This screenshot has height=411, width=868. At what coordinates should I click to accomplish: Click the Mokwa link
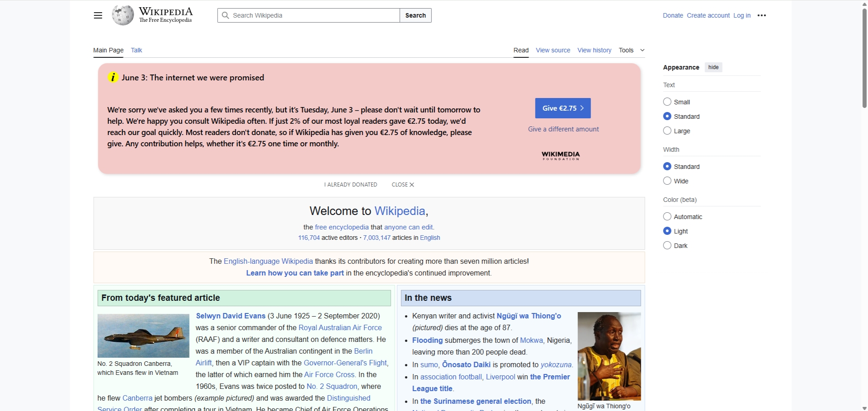[x=531, y=340]
